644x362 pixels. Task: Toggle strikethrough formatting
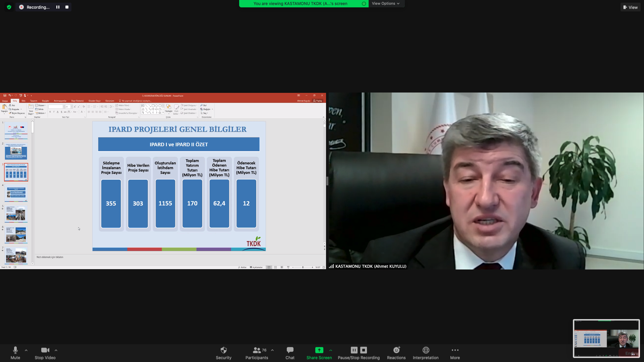(x=65, y=112)
